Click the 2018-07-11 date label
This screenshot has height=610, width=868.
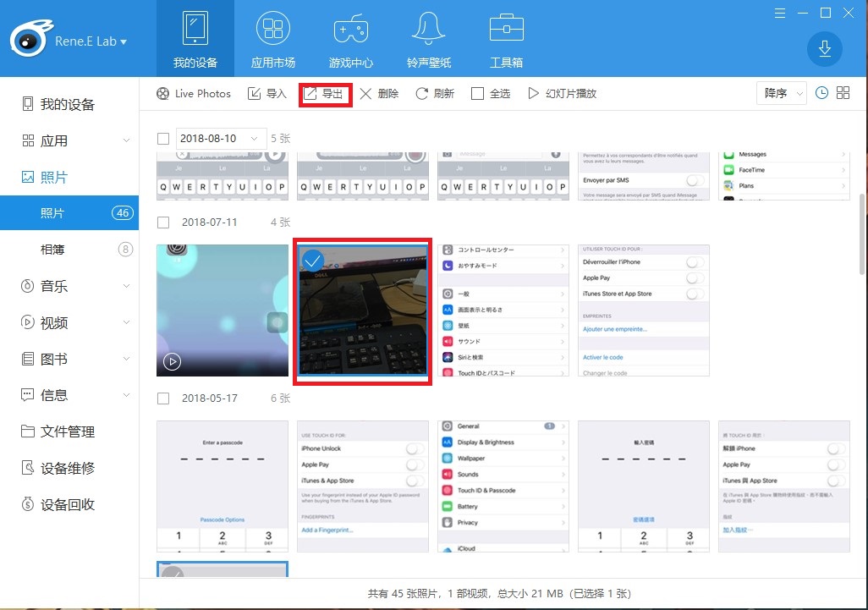(x=209, y=223)
